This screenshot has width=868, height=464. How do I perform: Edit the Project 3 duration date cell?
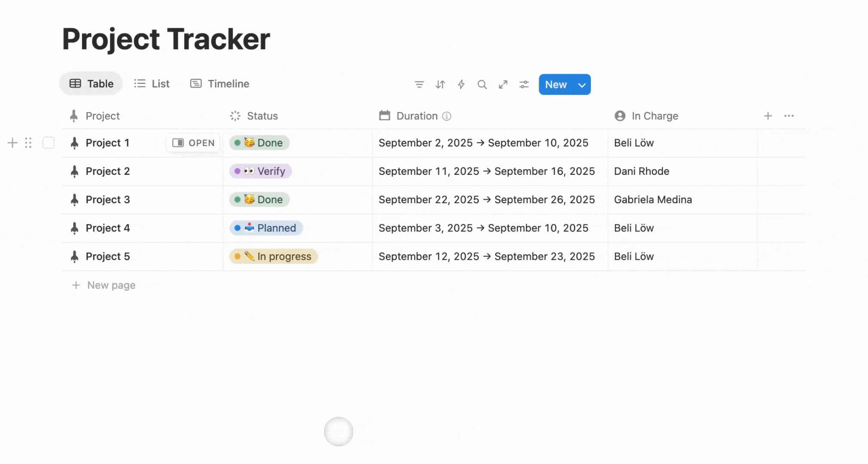[490, 200]
